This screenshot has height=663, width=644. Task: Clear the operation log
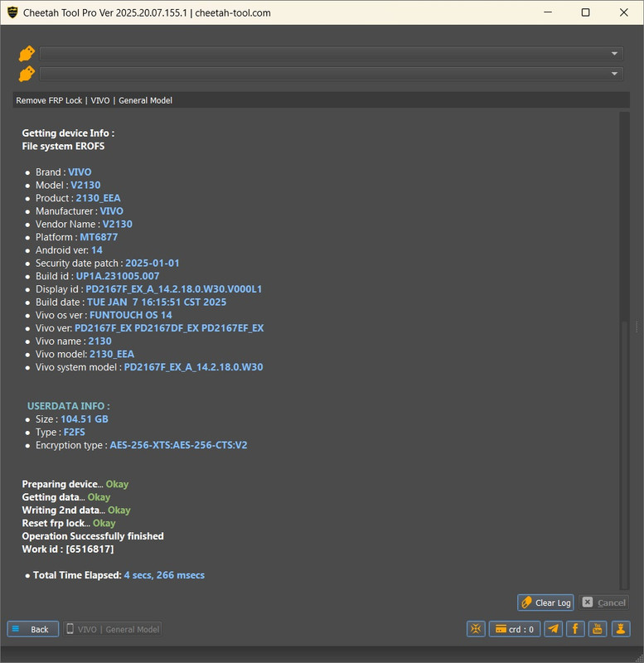click(545, 603)
